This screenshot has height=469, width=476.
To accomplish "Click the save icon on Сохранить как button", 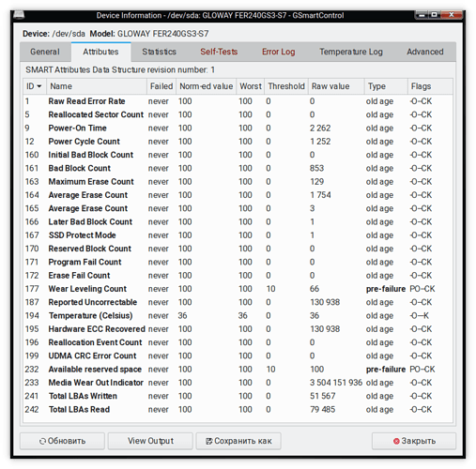I will tap(208, 441).
